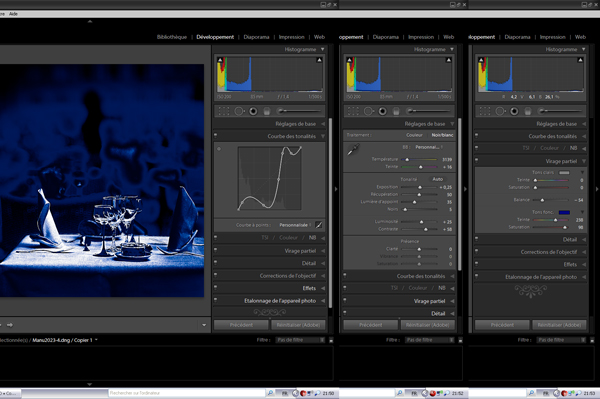Toggle Détail panel switch in right screenshot
Viewport: 600px width, 399px height.
(x=477, y=239)
